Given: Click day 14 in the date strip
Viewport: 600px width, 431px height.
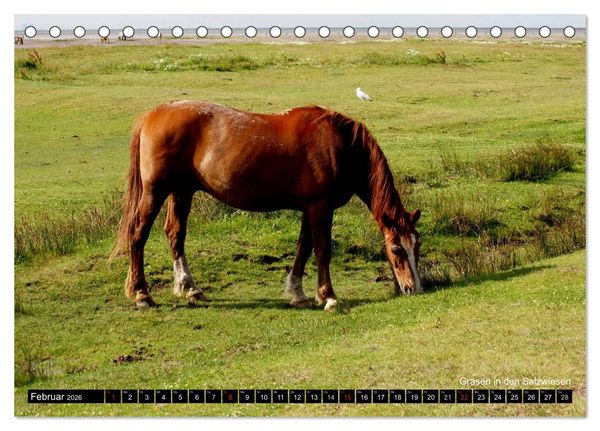Looking at the screenshot, I should click(x=331, y=397).
